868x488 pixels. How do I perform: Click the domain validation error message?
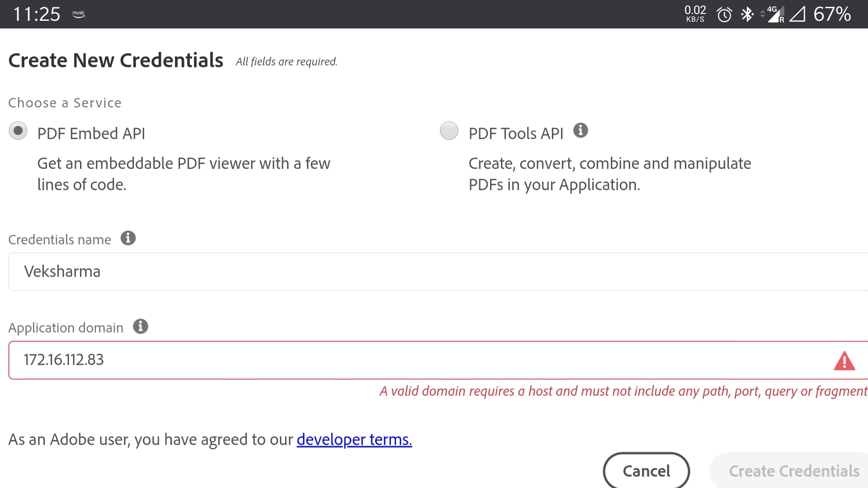(623, 391)
